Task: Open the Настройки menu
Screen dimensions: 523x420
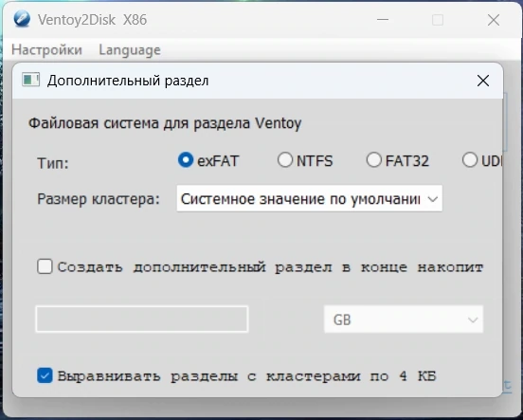Action: (46, 50)
